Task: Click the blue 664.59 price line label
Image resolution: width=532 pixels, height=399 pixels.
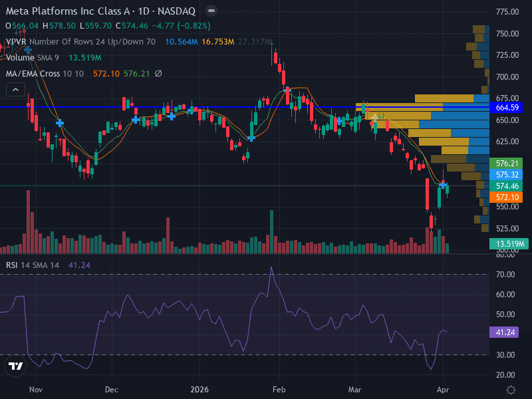Action: coord(507,108)
